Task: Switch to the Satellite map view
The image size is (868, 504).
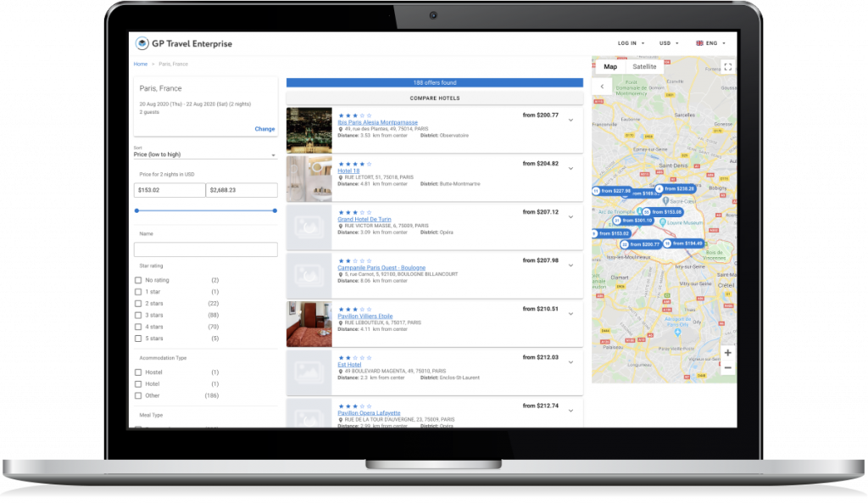Action: (645, 66)
